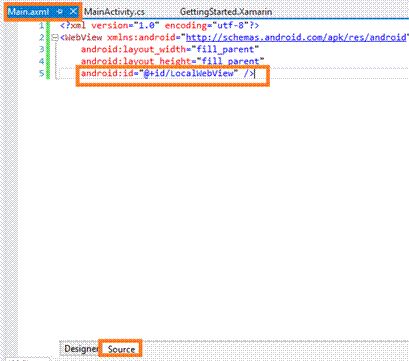Click the android:layout_height attribute

(172, 61)
